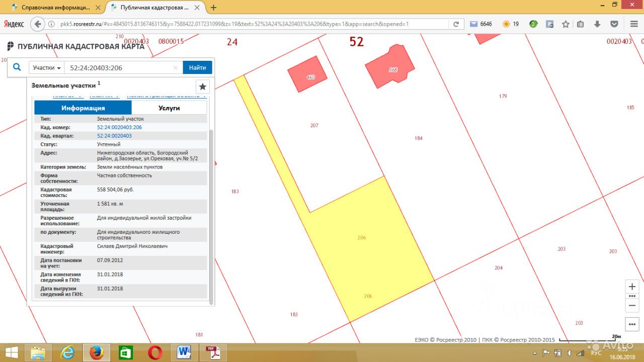The width and height of the screenshot is (644, 362).
Task: Switch to the Услуги tab
Action: click(169, 108)
